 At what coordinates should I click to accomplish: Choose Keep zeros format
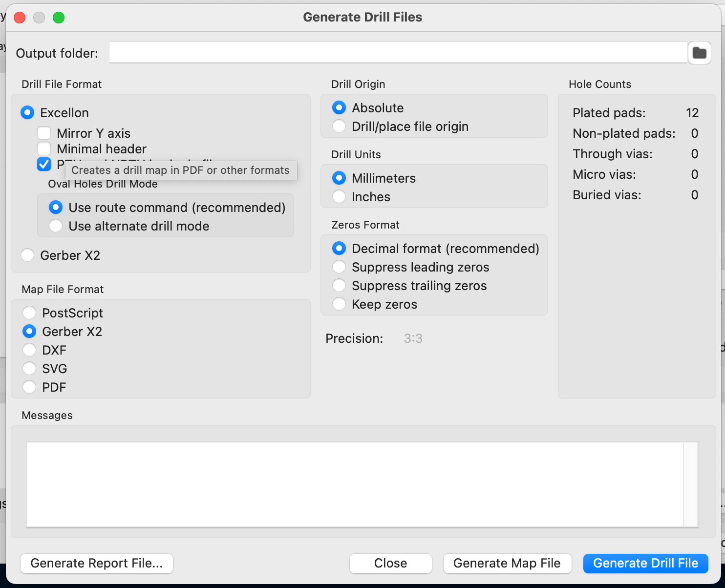(x=339, y=304)
